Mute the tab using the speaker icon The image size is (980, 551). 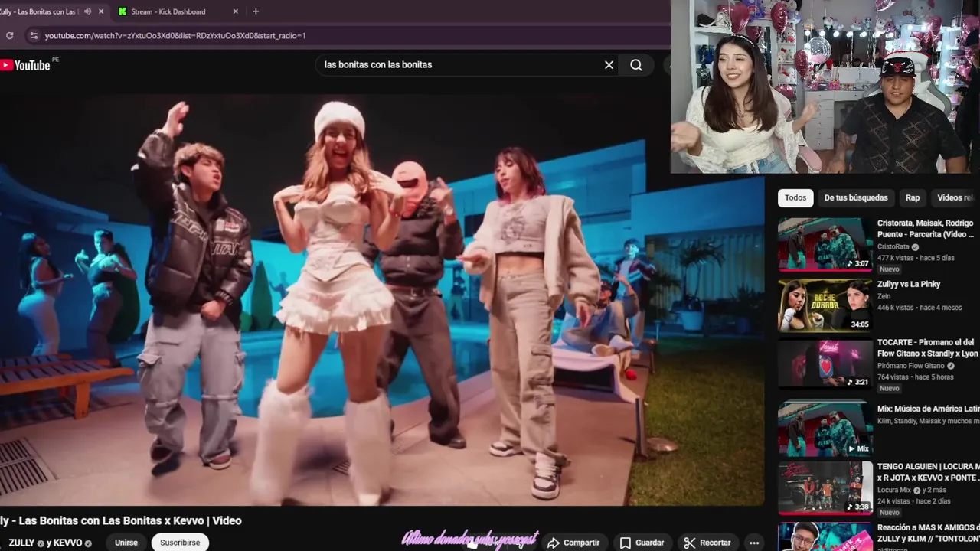click(87, 11)
